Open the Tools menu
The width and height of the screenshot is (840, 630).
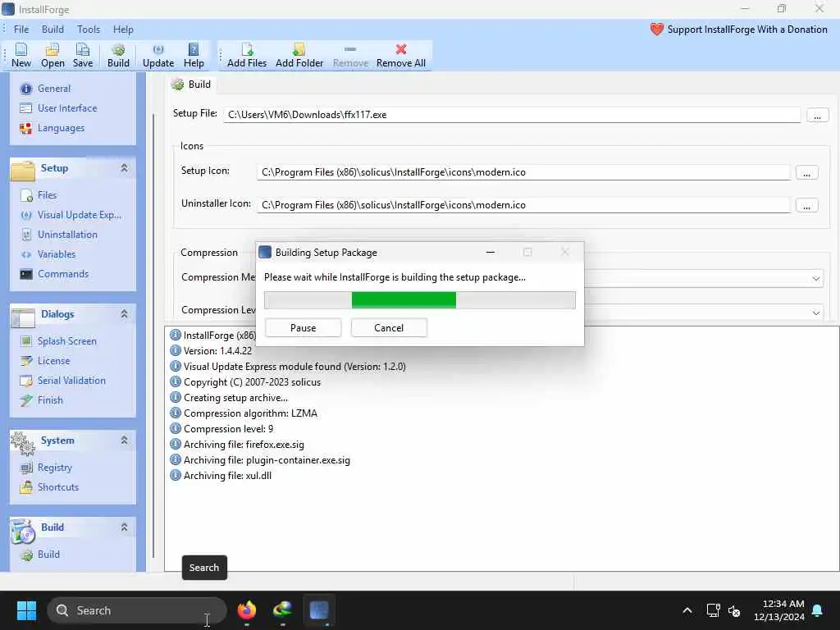tap(89, 30)
